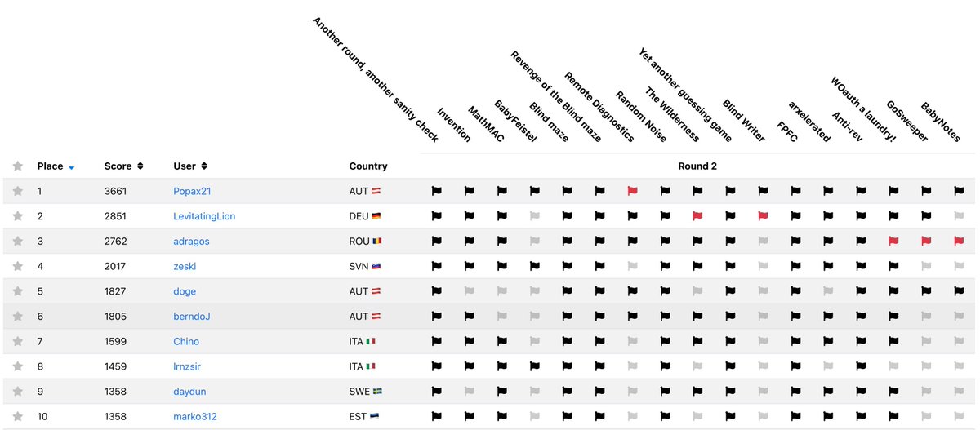Sort the table by Score column arrows
The height and width of the screenshot is (430, 980).
140,166
